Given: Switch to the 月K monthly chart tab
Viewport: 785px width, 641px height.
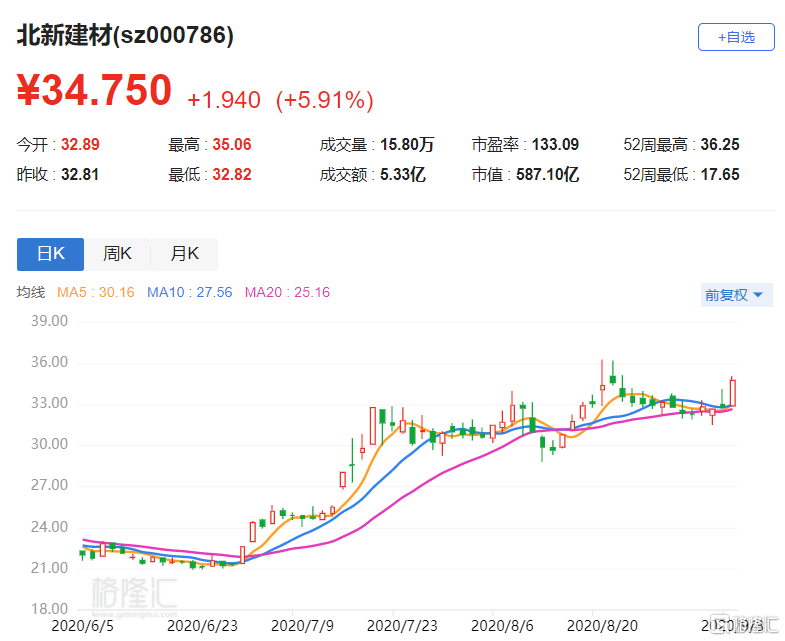Looking at the screenshot, I should coord(184,254).
